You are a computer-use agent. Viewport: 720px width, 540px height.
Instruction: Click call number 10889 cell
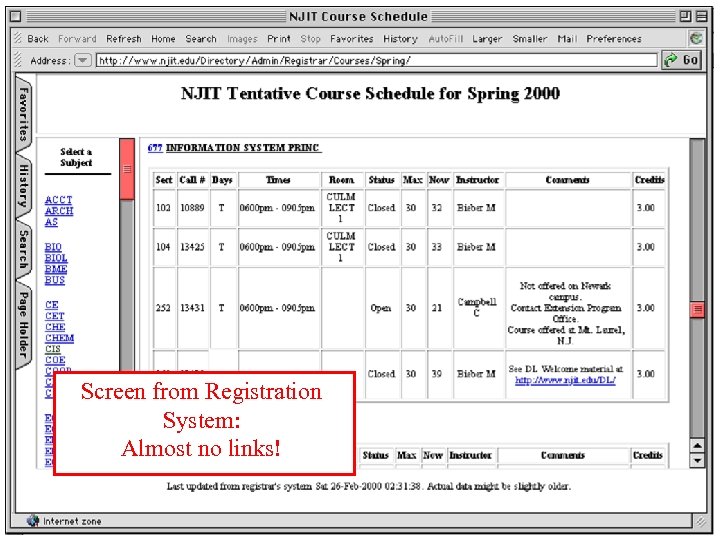193,208
